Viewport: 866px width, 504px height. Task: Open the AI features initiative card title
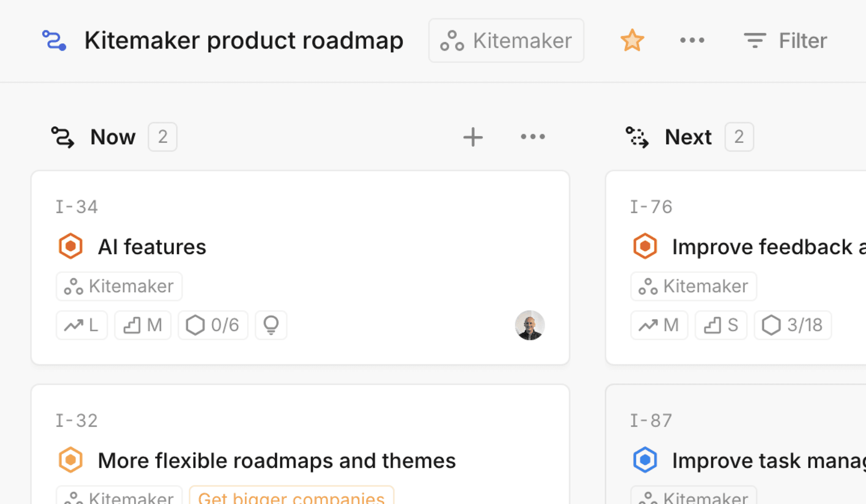[152, 247]
